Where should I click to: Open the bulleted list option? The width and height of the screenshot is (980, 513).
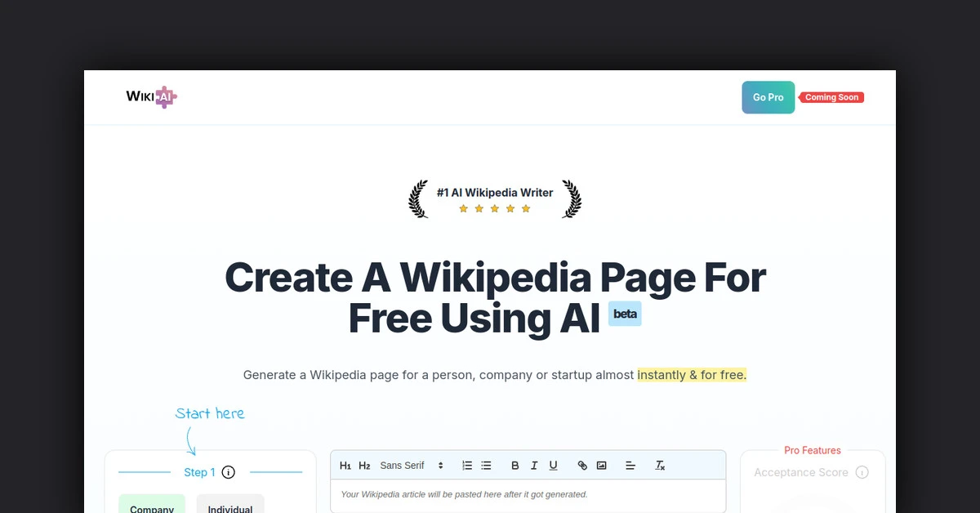click(486, 465)
